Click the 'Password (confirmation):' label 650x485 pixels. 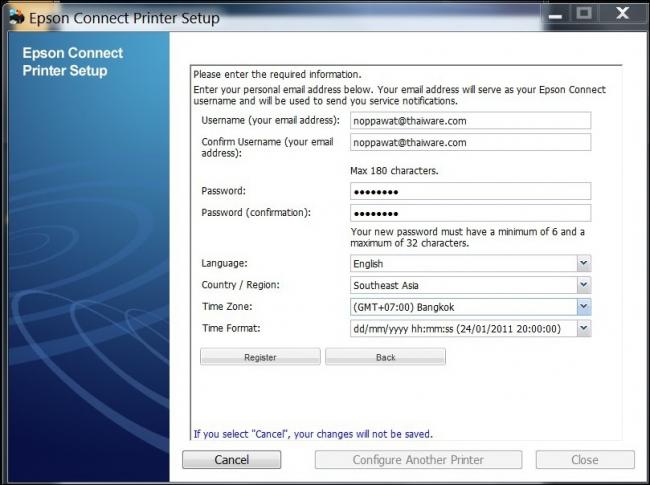click(256, 212)
